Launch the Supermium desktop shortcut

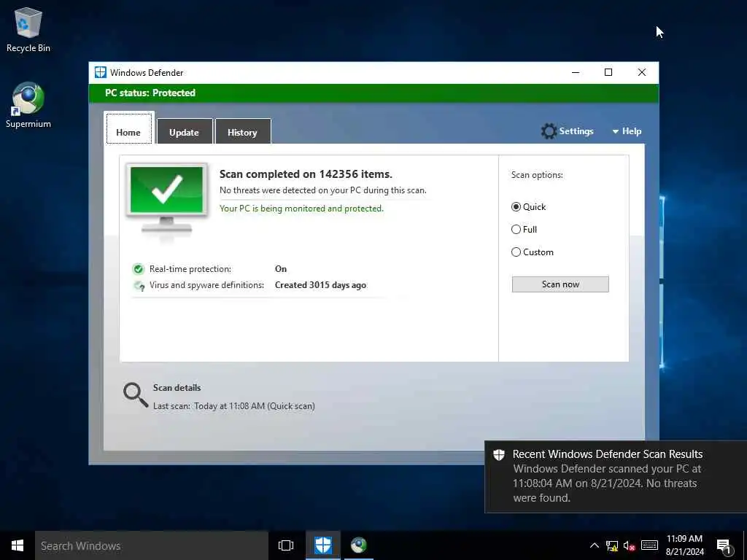28,105
